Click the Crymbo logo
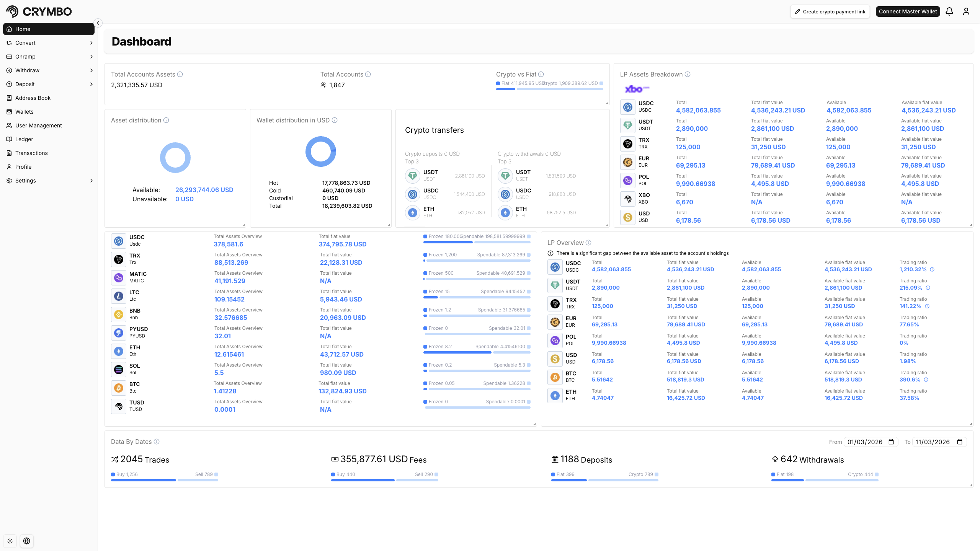This screenshot has height=551, width=980. (x=39, y=11)
